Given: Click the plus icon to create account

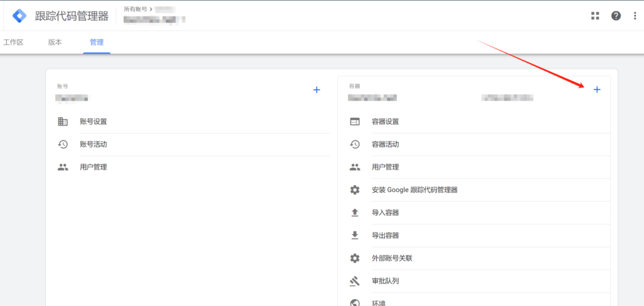Looking at the screenshot, I should 316,90.
